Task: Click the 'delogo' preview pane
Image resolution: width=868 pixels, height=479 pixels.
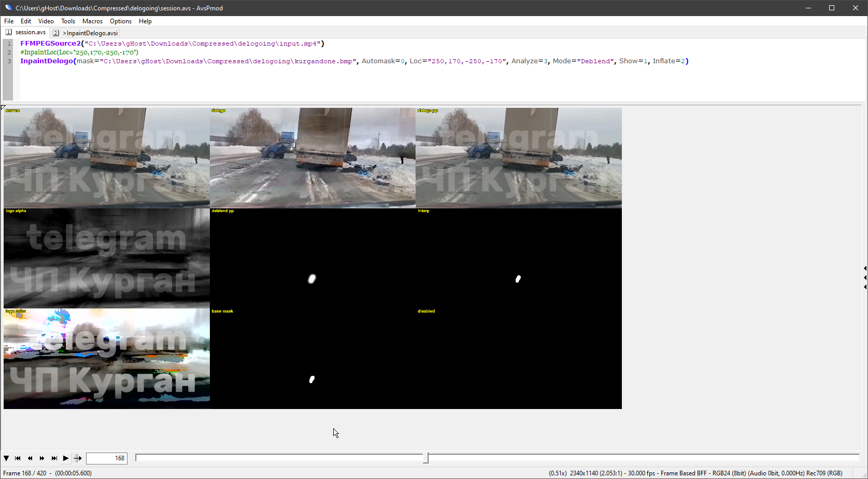Action: (x=312, y=158)
